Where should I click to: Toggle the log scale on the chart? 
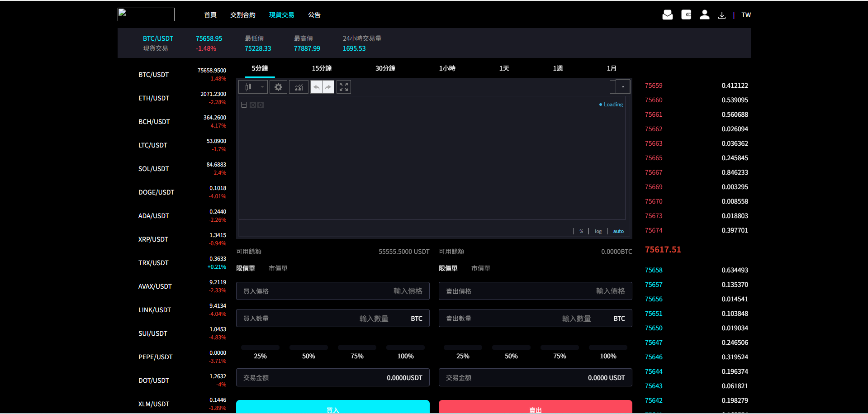(598, 231)
